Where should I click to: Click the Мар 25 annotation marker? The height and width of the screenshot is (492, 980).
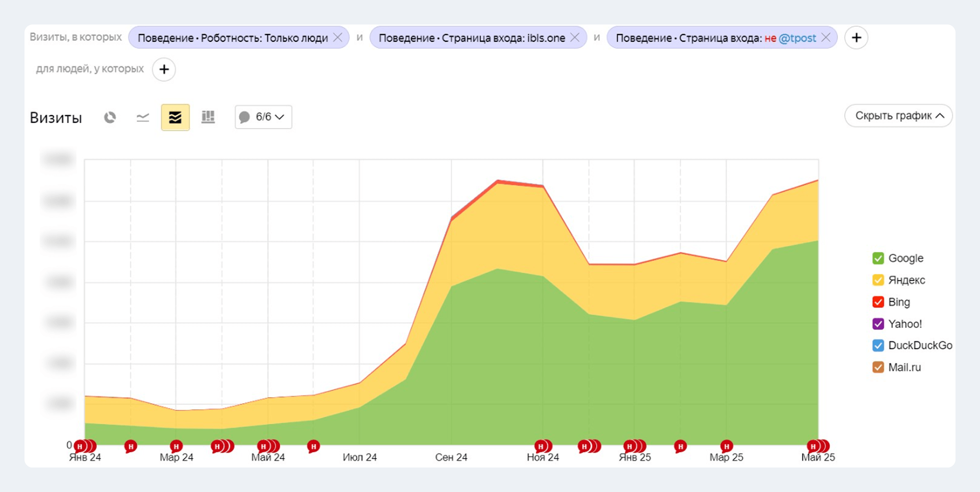pos(726,446)
